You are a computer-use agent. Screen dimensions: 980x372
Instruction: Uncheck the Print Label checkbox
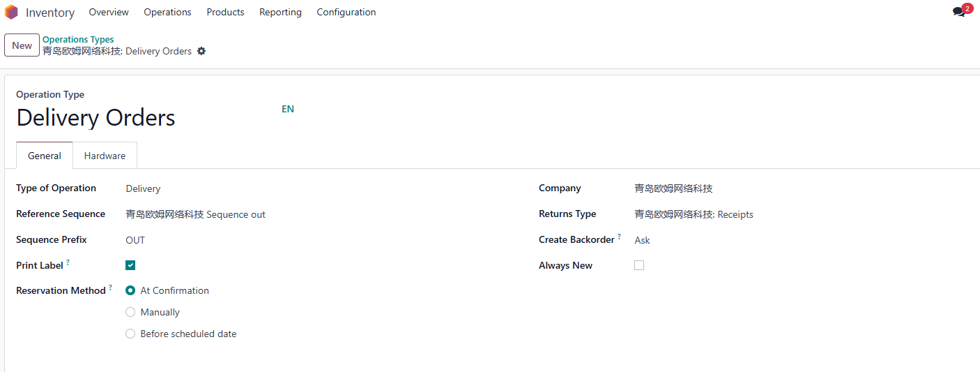click(x=130, y=265)
